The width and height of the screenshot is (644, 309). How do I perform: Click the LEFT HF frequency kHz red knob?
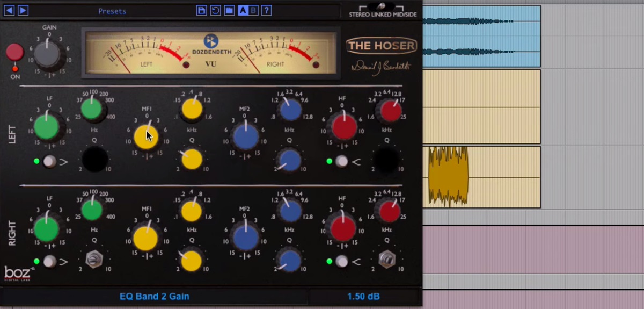pyautogui.click(x=390, y=111)
